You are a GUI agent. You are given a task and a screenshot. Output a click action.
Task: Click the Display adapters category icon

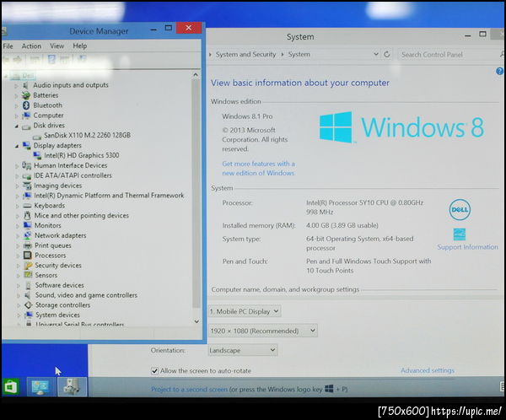pos(26,146)
